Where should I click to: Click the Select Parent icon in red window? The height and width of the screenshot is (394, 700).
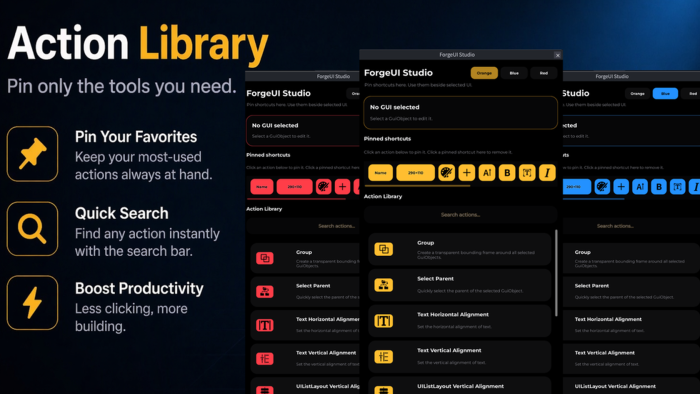[265, 292]
